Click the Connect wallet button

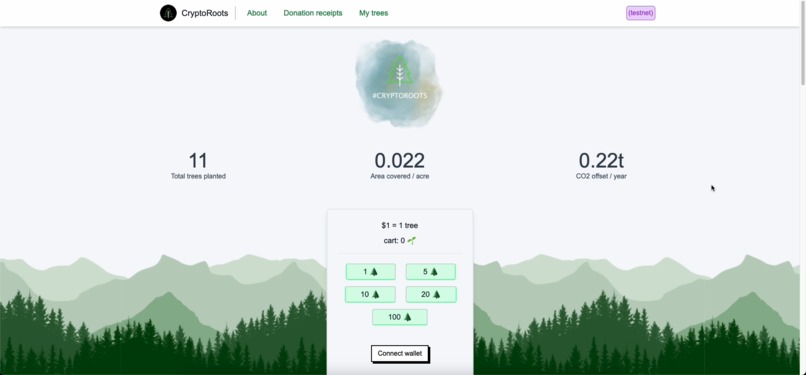pyautogui.click(x=399, y=353)
